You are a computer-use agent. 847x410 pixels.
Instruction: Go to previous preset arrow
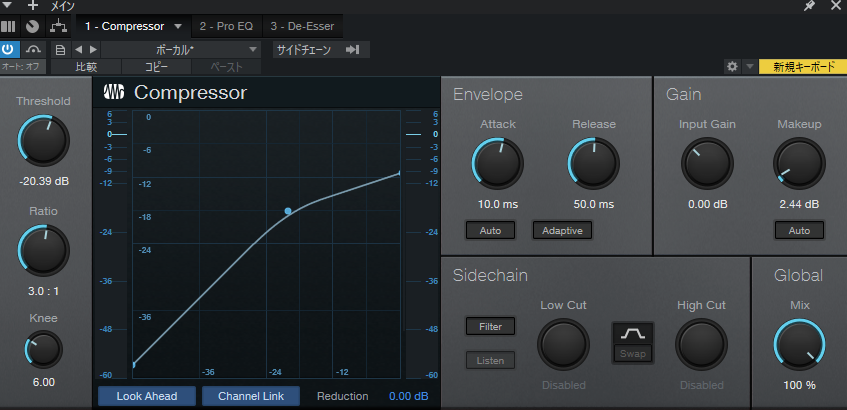click(78, 50)
